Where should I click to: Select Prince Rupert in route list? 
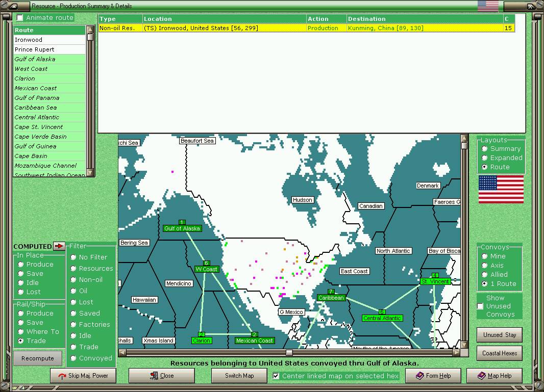click(x=50, y=49)
